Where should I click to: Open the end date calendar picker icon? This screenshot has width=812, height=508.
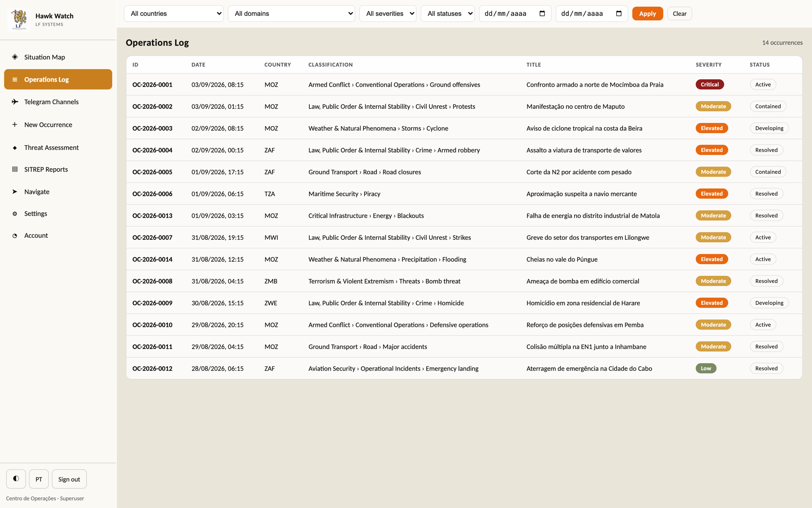619,13
